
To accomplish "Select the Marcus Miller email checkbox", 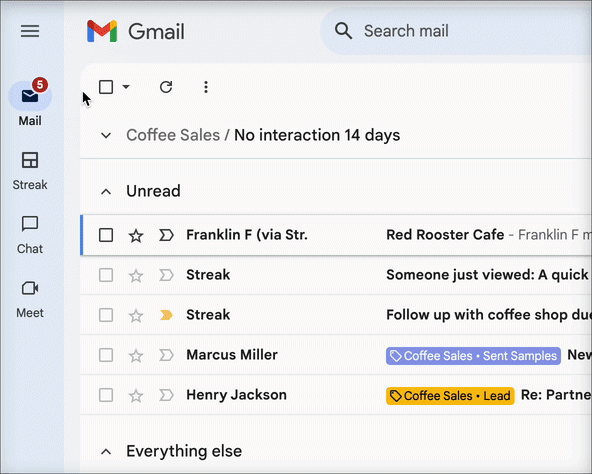I will pyautogui.click(x=106, y=355).
